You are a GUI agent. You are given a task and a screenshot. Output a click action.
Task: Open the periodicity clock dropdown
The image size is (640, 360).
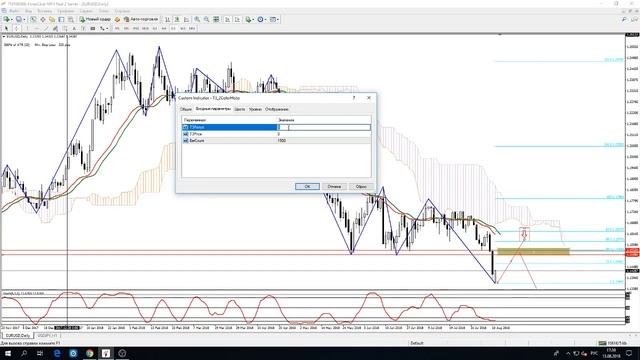(x=262, y=19)
